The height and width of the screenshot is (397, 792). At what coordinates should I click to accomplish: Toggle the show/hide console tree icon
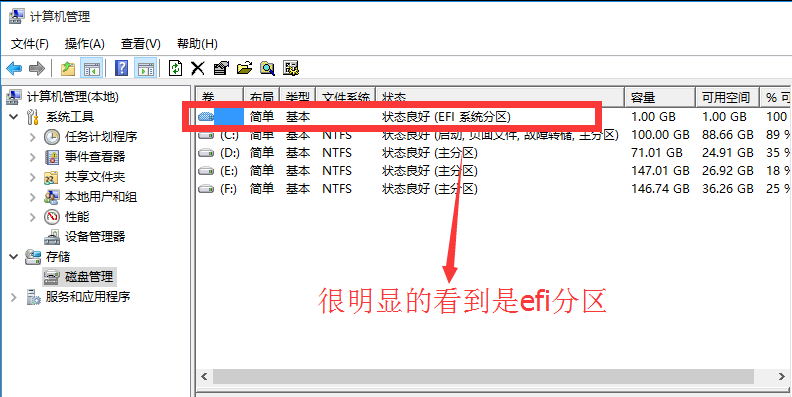(x=91, y=68)
